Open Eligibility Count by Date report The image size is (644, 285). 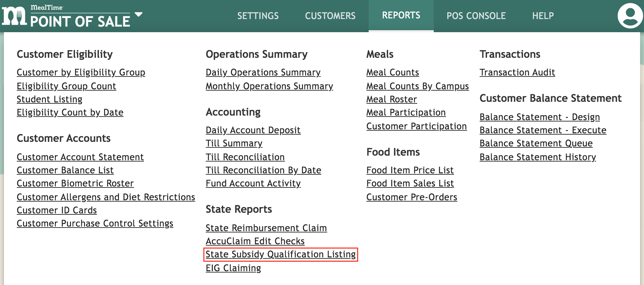[70, 112]
